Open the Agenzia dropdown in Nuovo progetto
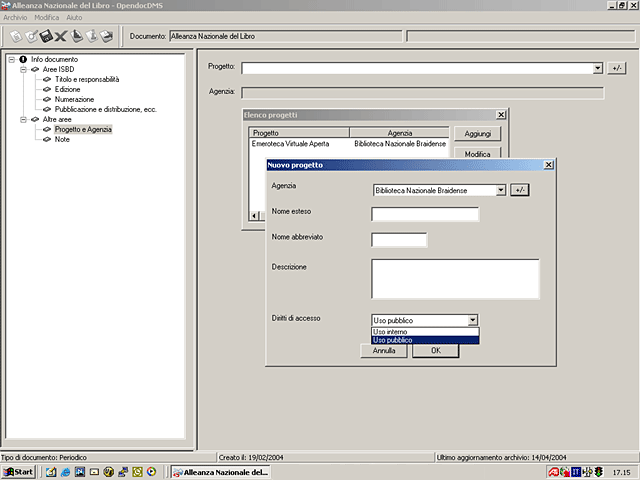This screenshot has height=480, width=640. [501, 190]
